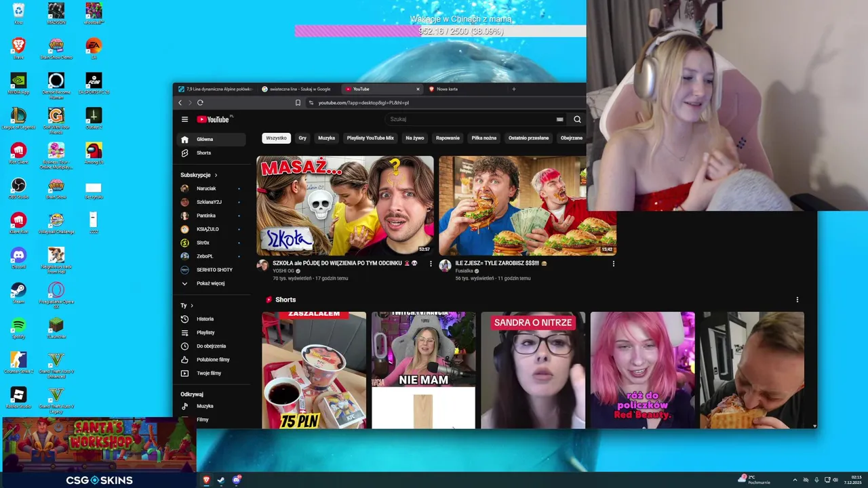Click the Steam icon in the taskbar
Viewport: 868px width, 488px height.
pos(221,480)
